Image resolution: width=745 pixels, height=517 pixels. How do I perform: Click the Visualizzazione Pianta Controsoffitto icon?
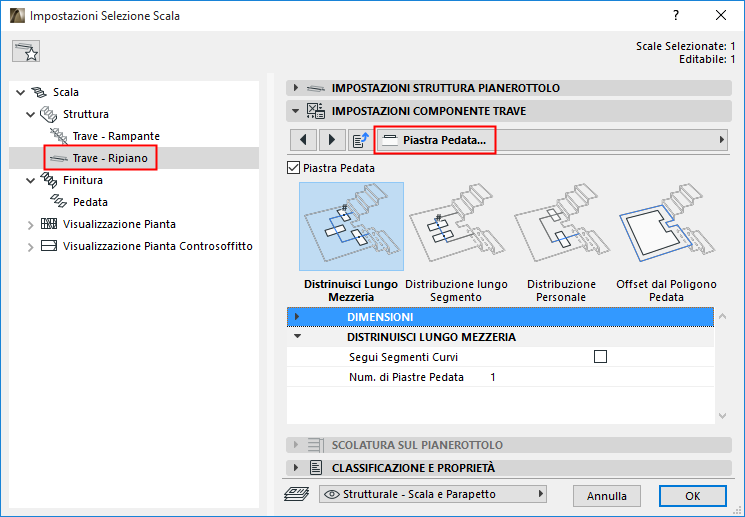pyautogui.click(x=49, y=246)
